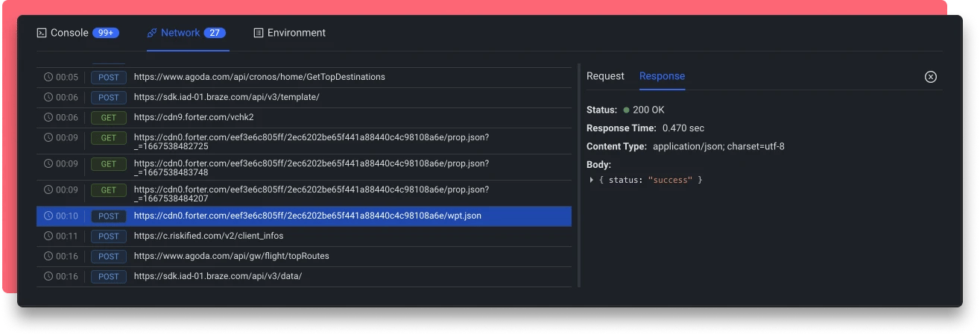Click the Environment panel icon

[x=258, y=33]
